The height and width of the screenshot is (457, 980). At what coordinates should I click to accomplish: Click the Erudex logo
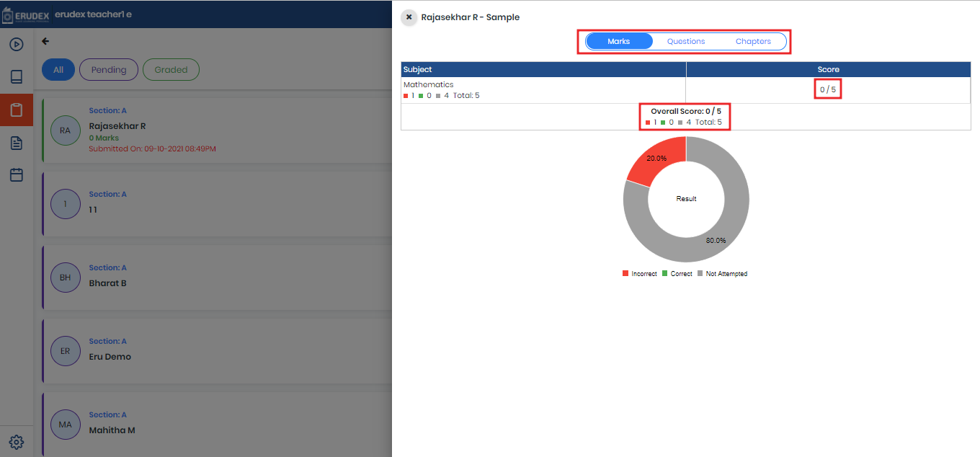point(26,14)
